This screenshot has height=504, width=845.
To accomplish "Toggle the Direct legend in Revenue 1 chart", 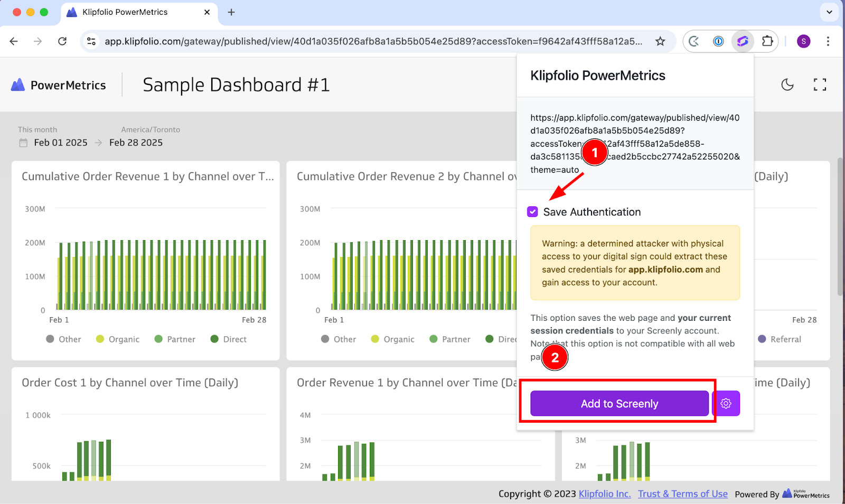I will [229, 339].
